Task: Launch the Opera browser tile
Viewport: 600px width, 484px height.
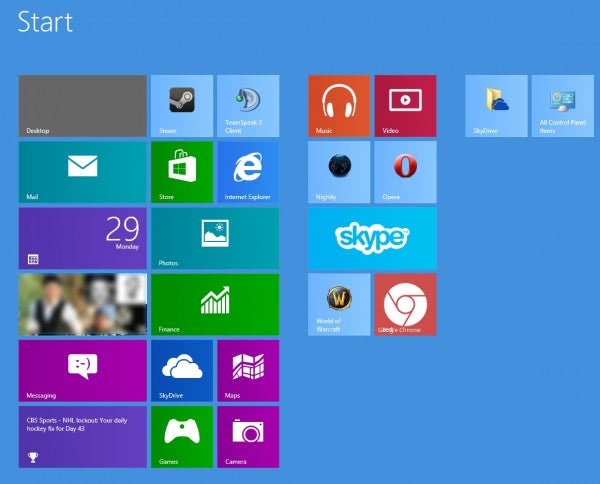Action: pyautogui.click(x=405, y=172)
